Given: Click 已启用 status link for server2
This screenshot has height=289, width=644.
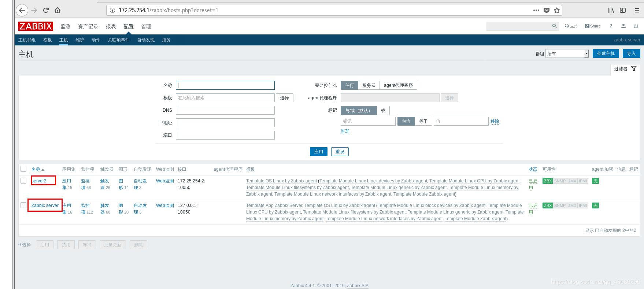Looking at the screenshot, I should [x=533, y=184].
